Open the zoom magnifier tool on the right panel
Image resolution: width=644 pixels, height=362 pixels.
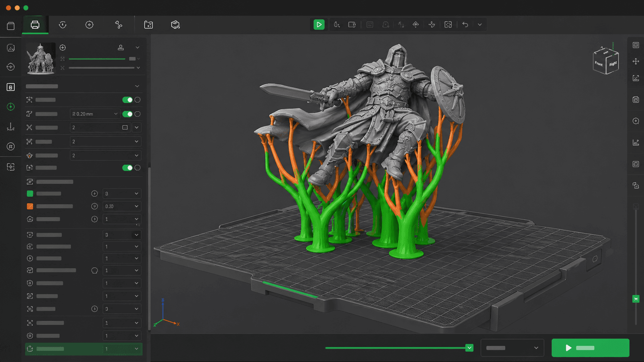pos(636,121)
